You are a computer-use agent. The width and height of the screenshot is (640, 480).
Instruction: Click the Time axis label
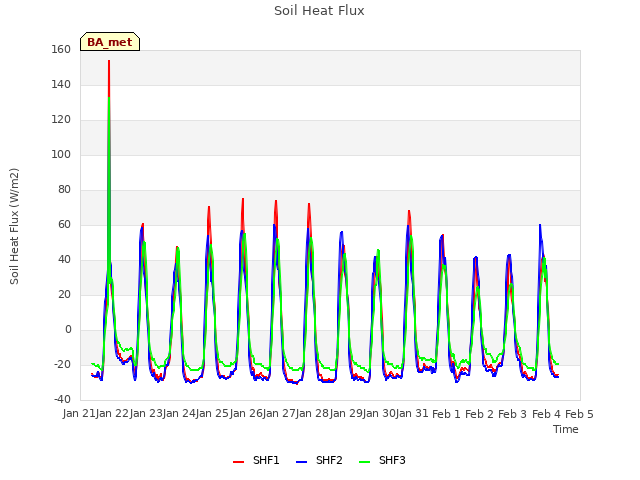pyautogui.click(x=566, y=429)
